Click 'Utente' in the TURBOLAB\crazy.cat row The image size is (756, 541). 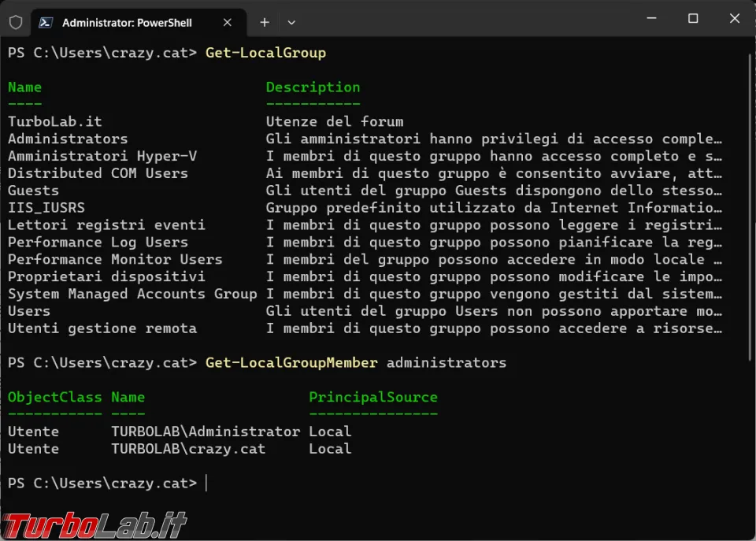click(x=34, y=449)
